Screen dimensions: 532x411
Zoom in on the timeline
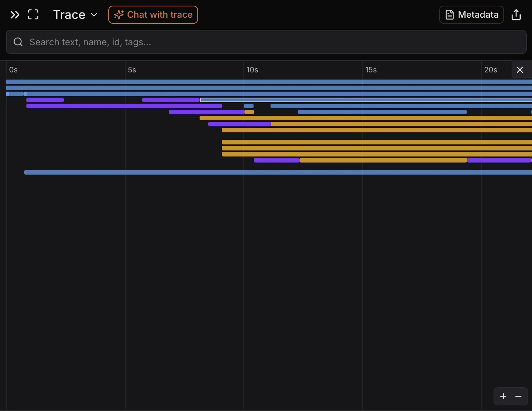coord(503,396)
